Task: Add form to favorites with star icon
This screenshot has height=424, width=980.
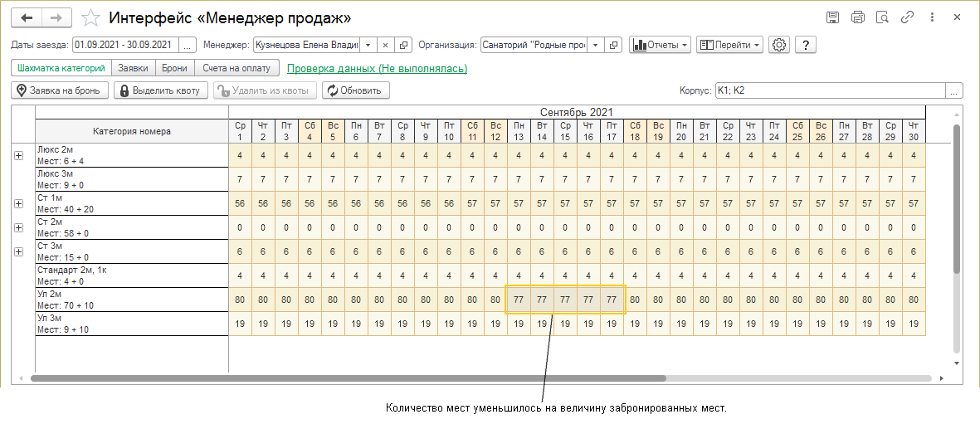Action: click(x=91, y=18)
